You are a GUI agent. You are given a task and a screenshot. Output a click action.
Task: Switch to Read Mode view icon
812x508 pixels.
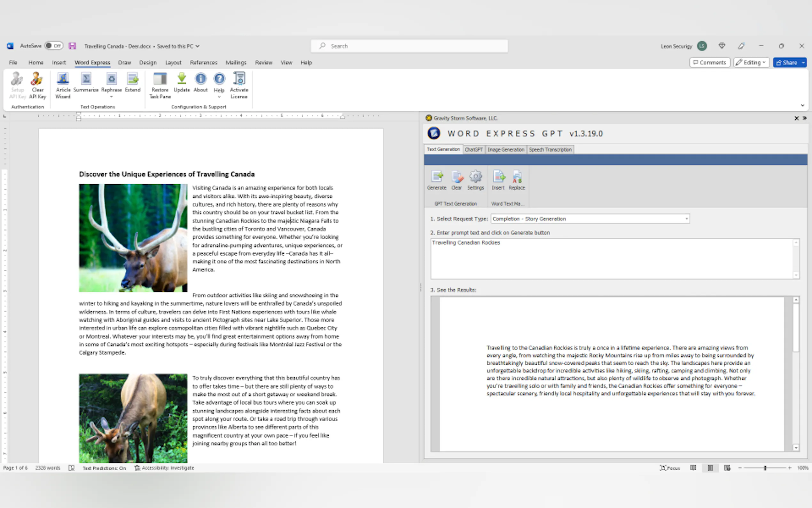click(693, 468)
